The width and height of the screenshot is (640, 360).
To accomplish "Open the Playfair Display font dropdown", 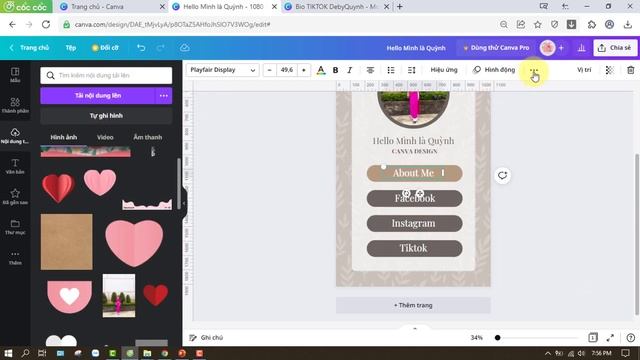I will (x=222, y=70).
